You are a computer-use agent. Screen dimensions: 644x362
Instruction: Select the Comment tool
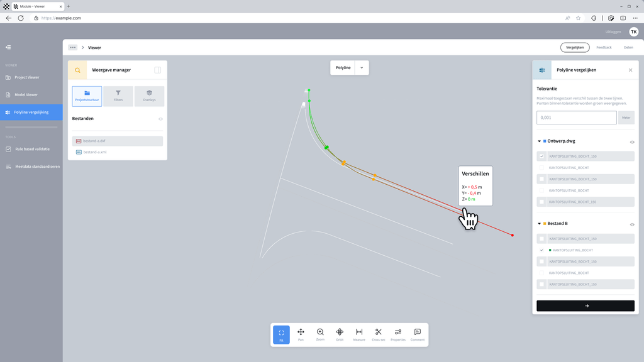pos(418,334)
